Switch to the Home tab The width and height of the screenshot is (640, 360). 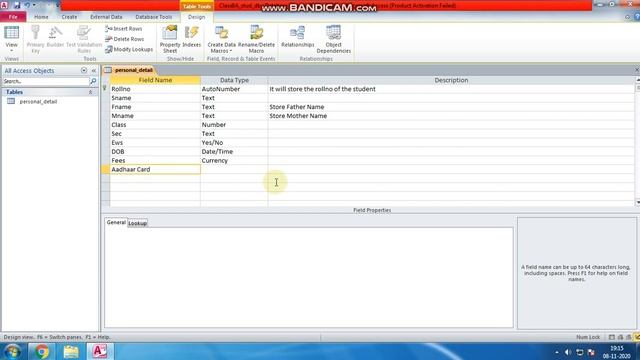pos(41,17)
